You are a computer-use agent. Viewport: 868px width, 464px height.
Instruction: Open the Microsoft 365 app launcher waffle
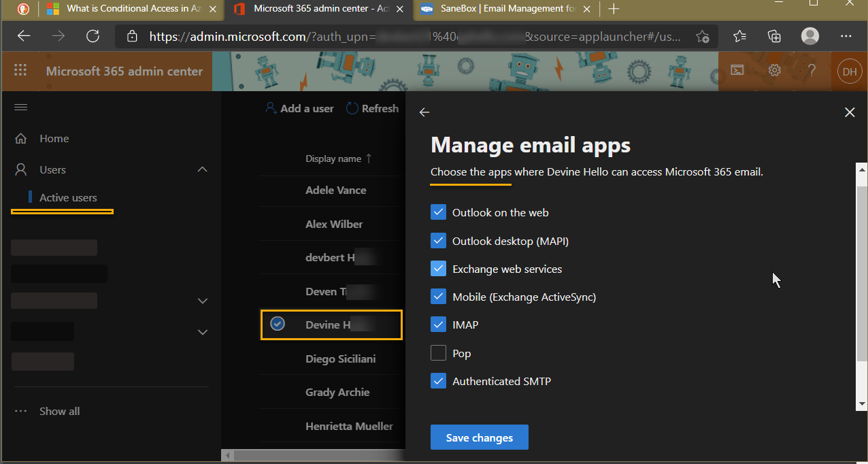tap(20, 70)
